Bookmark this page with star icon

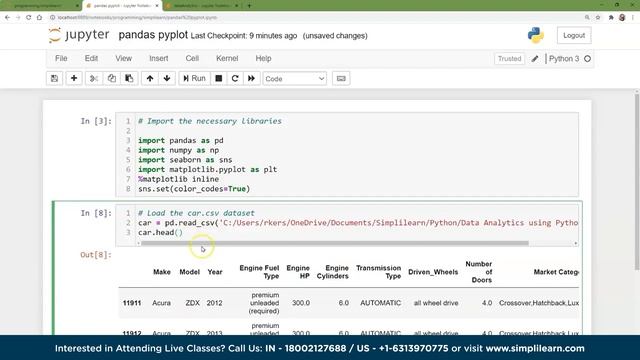tap(598, 18)
